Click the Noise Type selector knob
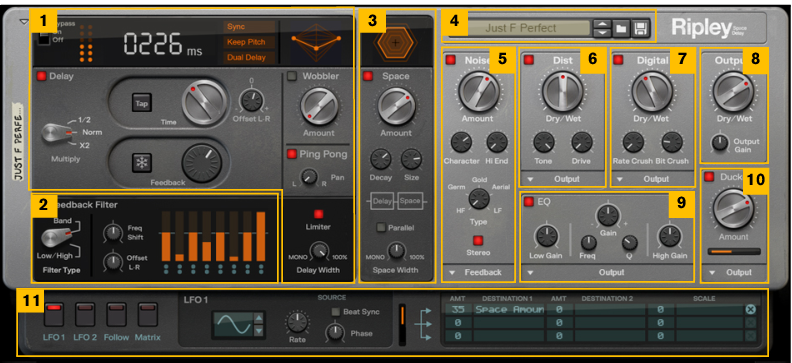Viewport: 792px width, 363px height. pos(478,199)
